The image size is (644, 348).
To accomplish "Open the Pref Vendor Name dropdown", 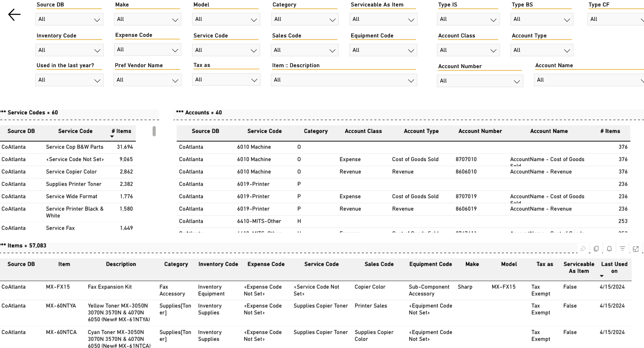I will [148, 80].
